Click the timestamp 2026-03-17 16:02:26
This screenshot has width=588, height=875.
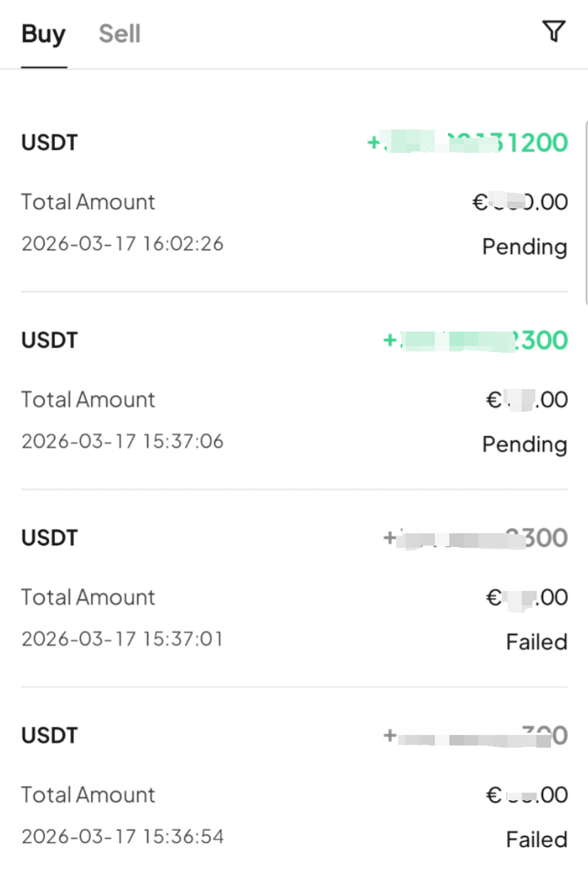(x=122, y=244)
